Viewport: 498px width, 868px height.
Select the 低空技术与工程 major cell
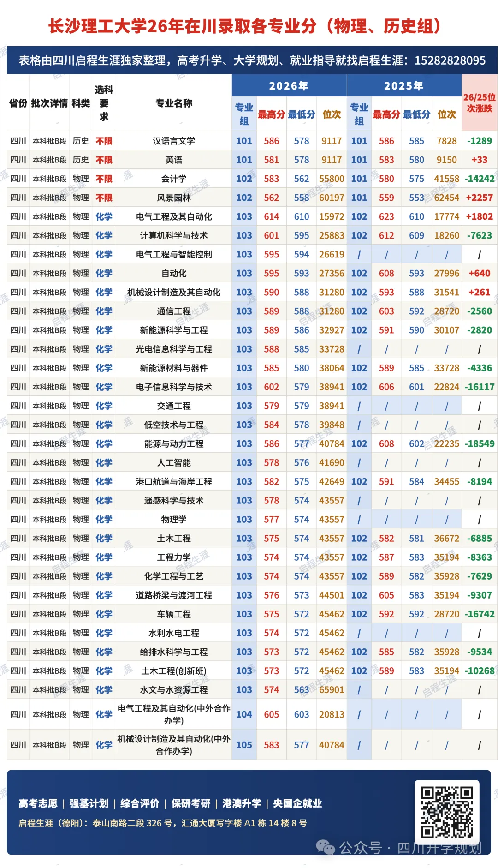tap(174, 425)
